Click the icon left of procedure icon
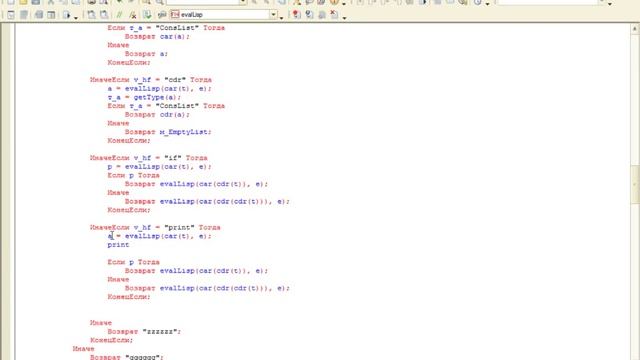The width and height of the screenshot is (640, 360). (162, 15)
